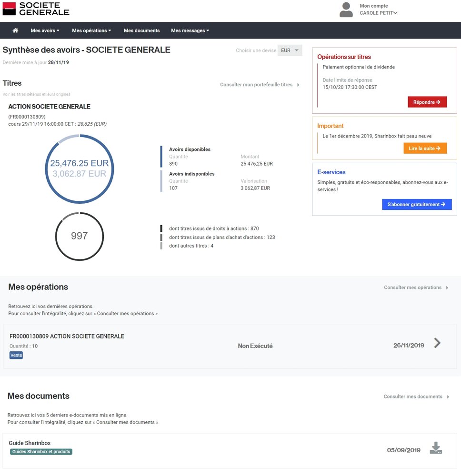Viewport: 461px width, 476px height.
Task: Click the arrow beside Consulter mes documents
Action: 448,397
